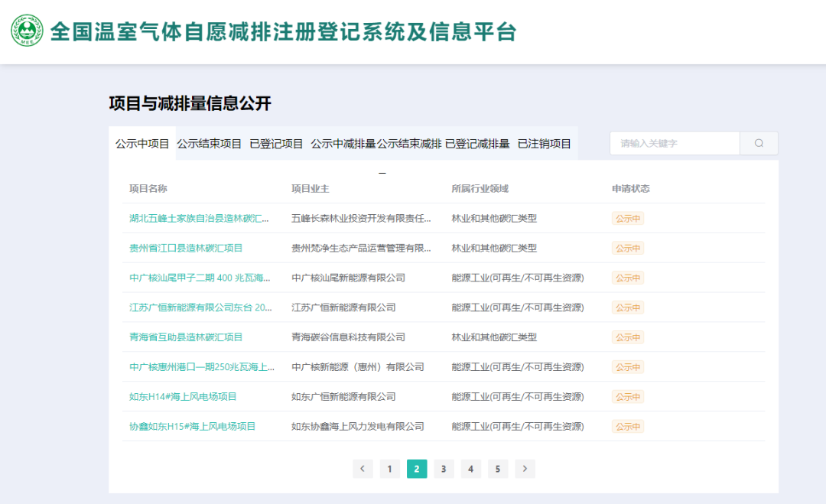This screenshot has width=826, height=504.
Task: Go to page 1
Action: (x=389, y=469)
